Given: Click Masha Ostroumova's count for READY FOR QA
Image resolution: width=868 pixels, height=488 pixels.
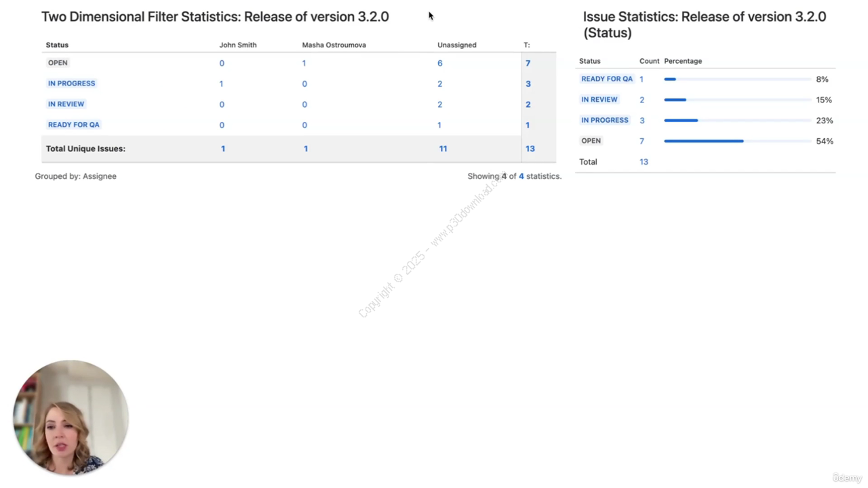Looking at the screenshot, I should click(304, 125).
